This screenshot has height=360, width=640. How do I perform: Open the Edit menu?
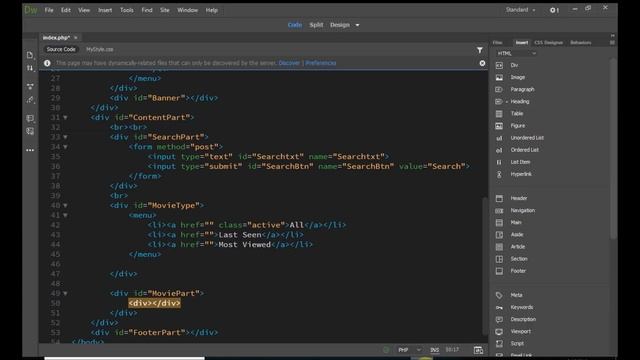tap(66, 10)
